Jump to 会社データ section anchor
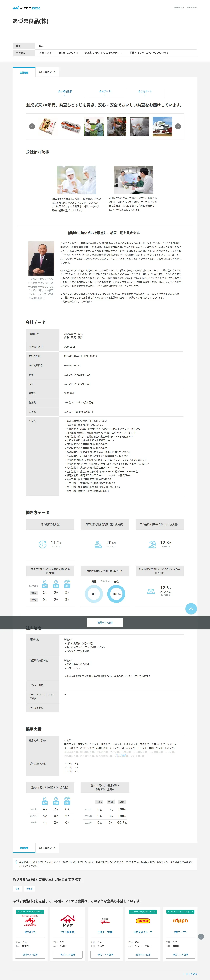The height and width of the screenshot is (980, 210). coord(105,92)
